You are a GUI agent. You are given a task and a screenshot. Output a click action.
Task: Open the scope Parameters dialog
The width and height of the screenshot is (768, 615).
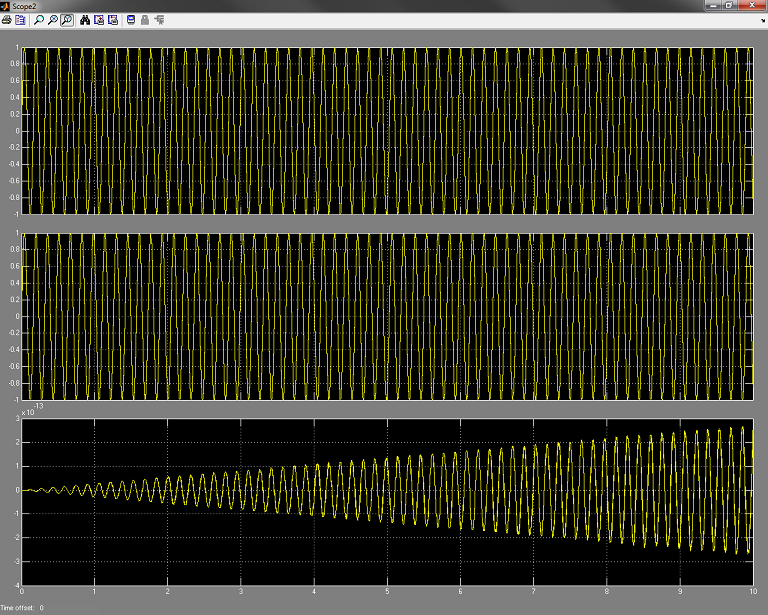point(20,20)
